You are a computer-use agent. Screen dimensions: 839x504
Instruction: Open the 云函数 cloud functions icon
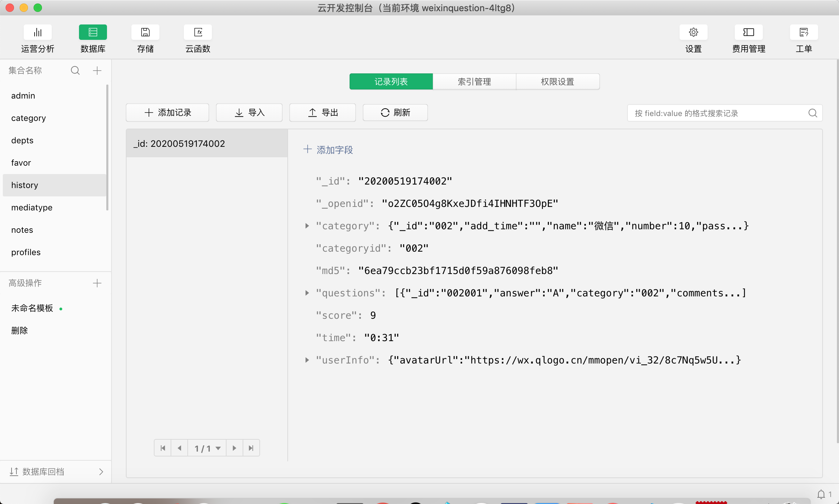coord(198,33)
